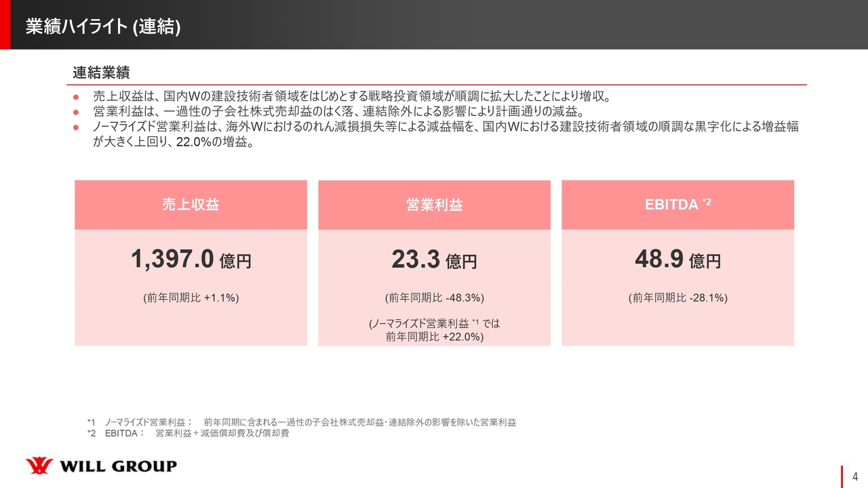Select the EBITDA *2 card header
Viewport: 868px width, 488px height.
[677, 205]
